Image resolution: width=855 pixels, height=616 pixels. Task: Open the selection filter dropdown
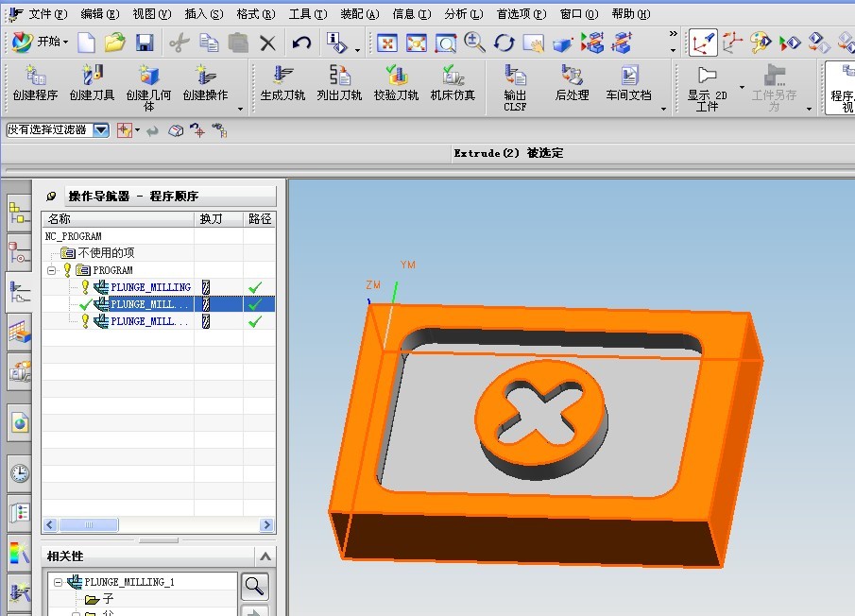coord(100,130)
